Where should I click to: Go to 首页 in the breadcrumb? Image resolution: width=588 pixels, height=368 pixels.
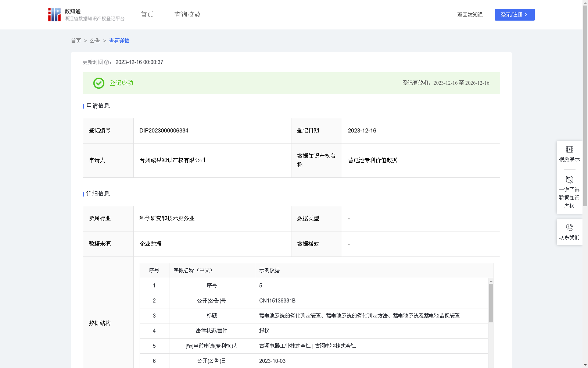(x=76, y=41)
